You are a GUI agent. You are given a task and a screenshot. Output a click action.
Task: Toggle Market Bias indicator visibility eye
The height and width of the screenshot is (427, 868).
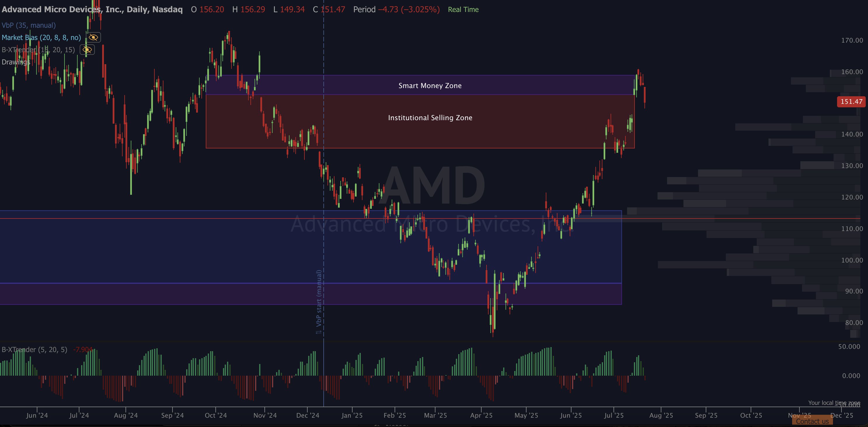[x=93, y=37]
